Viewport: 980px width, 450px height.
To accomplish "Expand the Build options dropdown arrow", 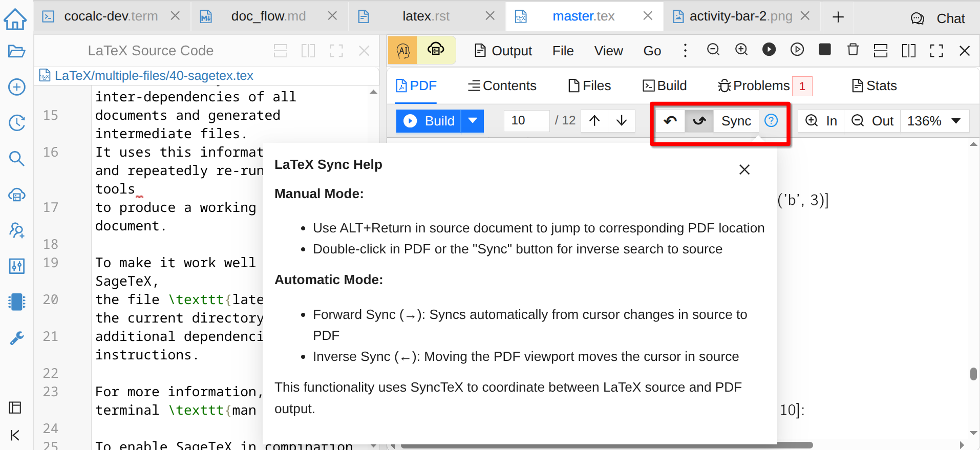I will coord(473,121).
